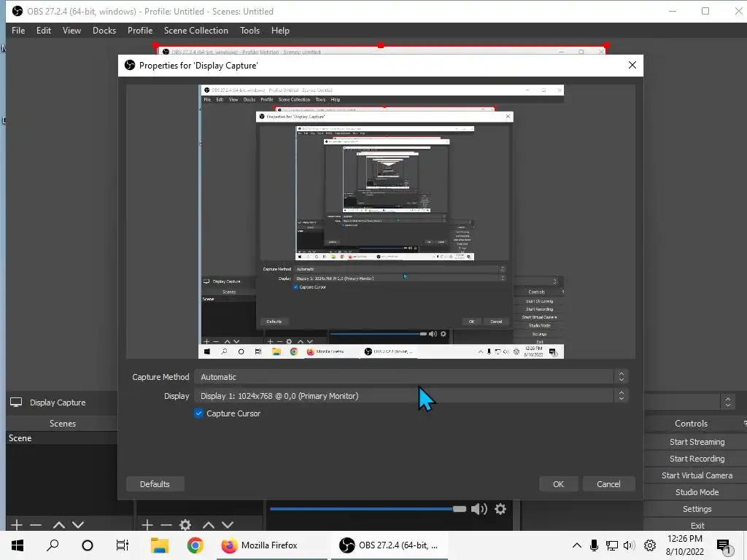This screenshot has width=747, height=560.
Task: Click the display capture preview thumbnail
Action: click(381, 222)
